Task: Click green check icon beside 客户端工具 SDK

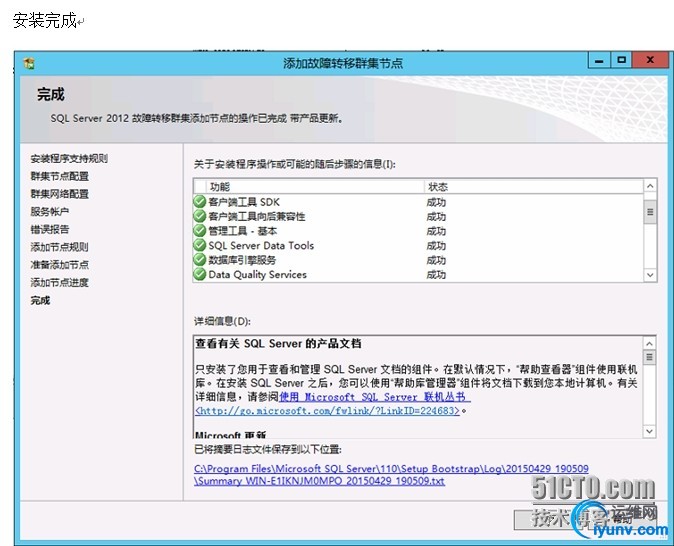Action: point(199,202)
